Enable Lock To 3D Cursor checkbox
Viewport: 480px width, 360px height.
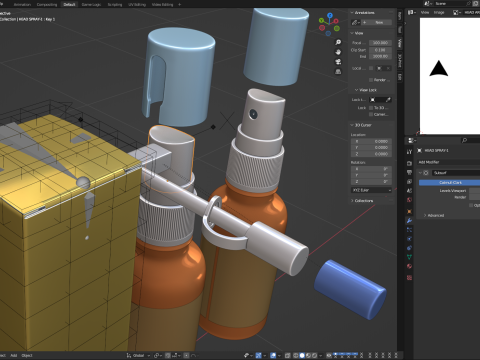coord(371,108)
